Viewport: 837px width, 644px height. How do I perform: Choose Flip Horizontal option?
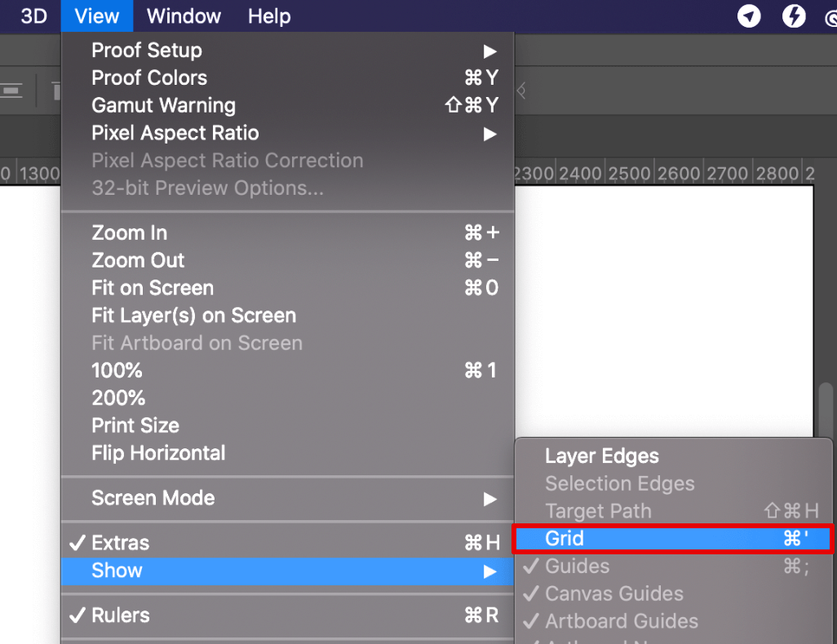click(x=158, y=453)
